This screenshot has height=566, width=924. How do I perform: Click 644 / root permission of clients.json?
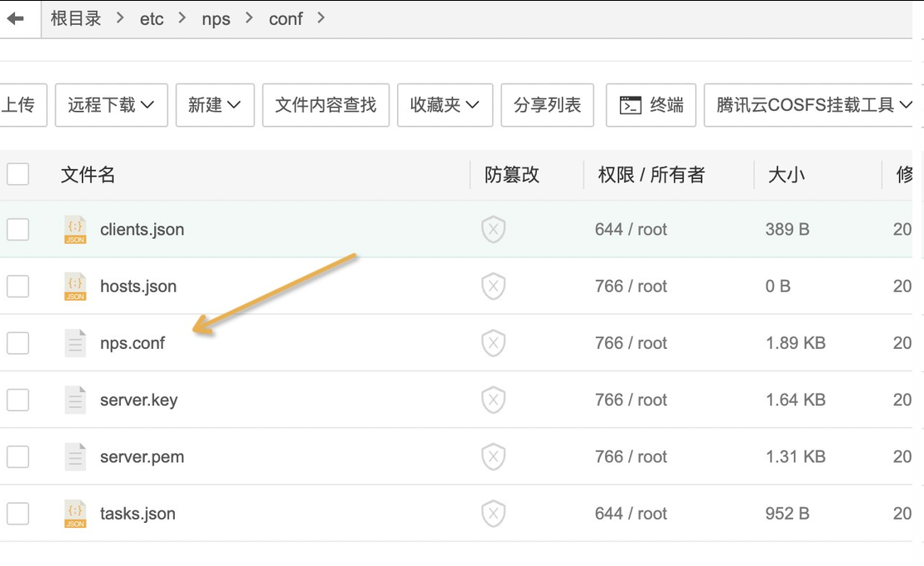coord(631,230)
